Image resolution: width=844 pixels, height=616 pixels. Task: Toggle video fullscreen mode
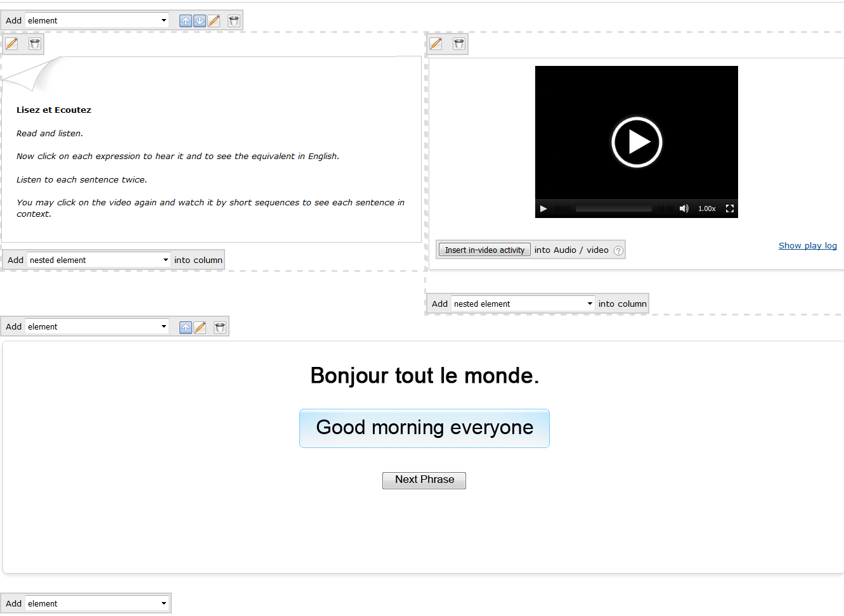point(730,209)
